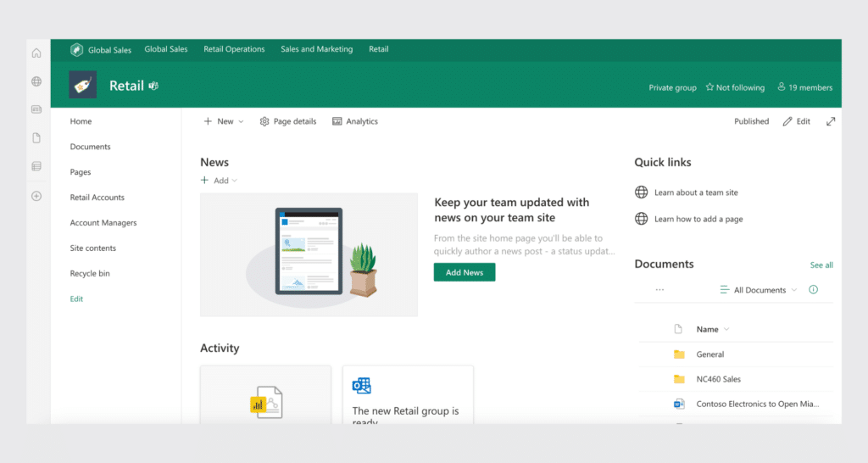Open Retail Operations in hub navigation
Image resolution: width=868 pixels, height=463 pixels.
pyautogui.click(x=234, y=49)
